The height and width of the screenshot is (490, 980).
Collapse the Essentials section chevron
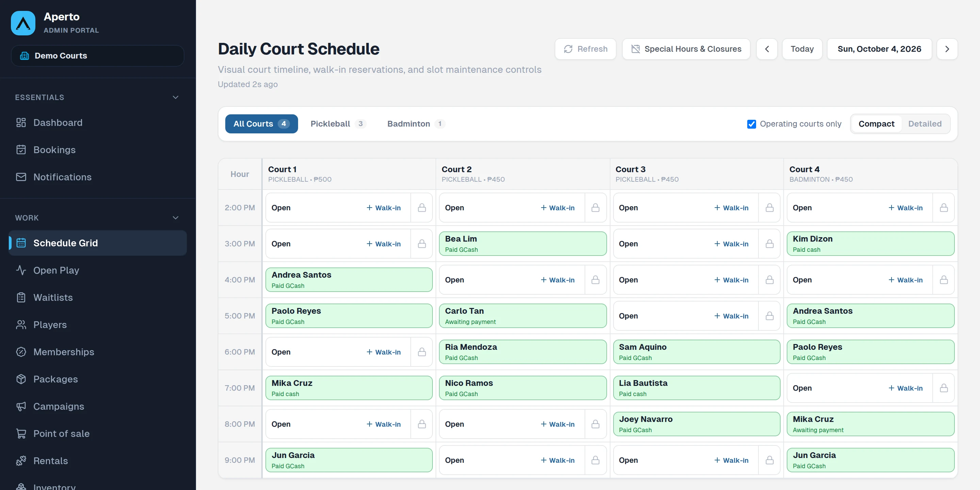(x=175, y=97)
